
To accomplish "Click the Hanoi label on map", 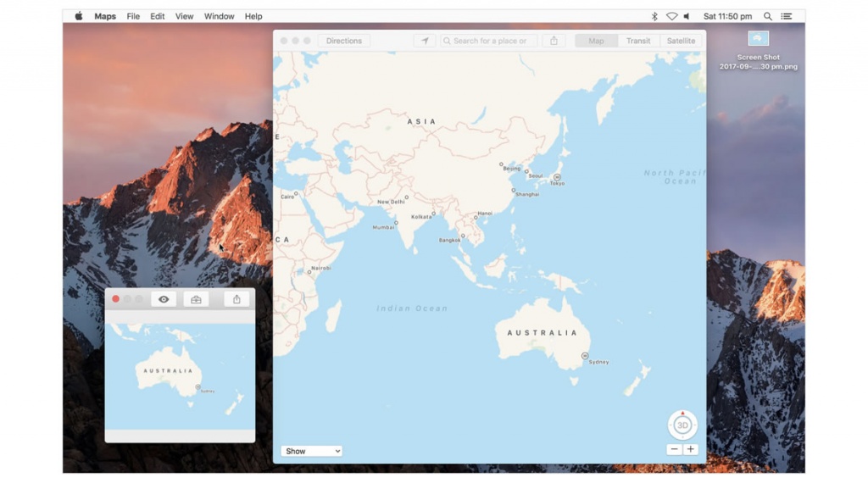I will coord(485,213).
